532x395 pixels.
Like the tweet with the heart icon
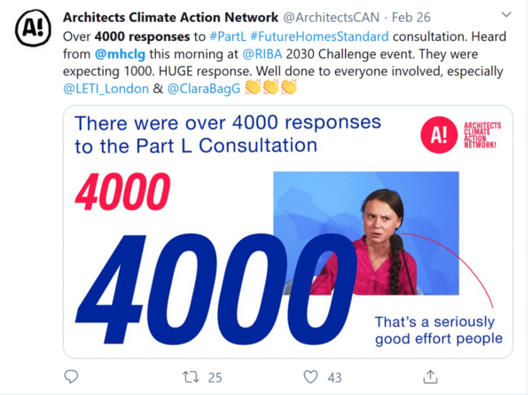pyautogui.click(x=310, y=377)
